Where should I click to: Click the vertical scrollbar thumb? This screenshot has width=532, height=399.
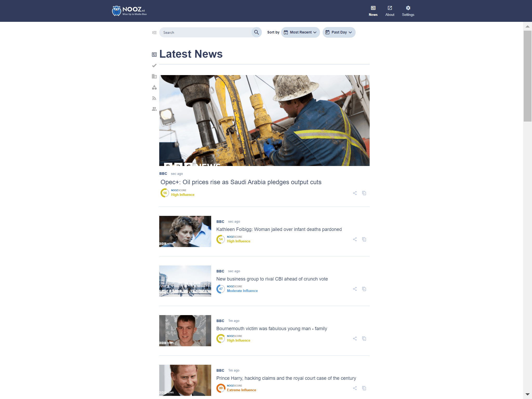pos(528,76)
